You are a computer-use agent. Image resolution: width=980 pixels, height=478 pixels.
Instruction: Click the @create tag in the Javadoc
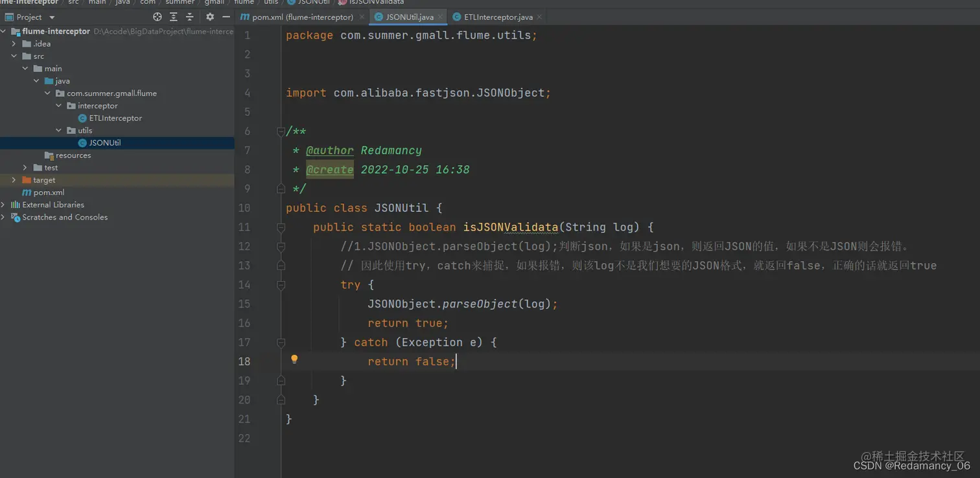click(x=330, y=170)
